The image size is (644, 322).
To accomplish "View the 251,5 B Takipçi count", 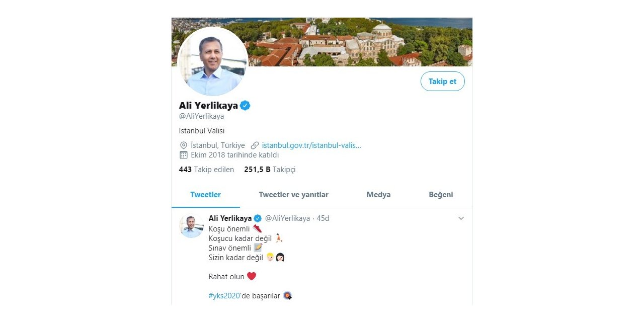I will [270, 170].
